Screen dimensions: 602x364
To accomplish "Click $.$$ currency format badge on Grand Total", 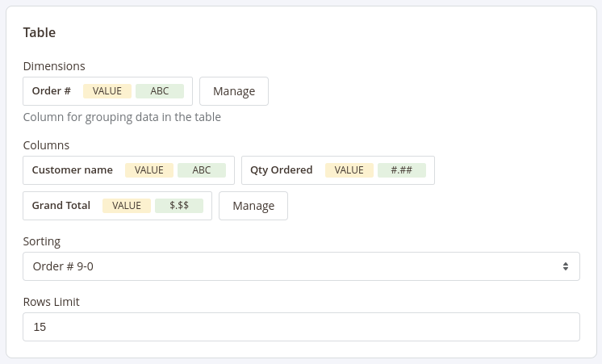I will [179, 206].
